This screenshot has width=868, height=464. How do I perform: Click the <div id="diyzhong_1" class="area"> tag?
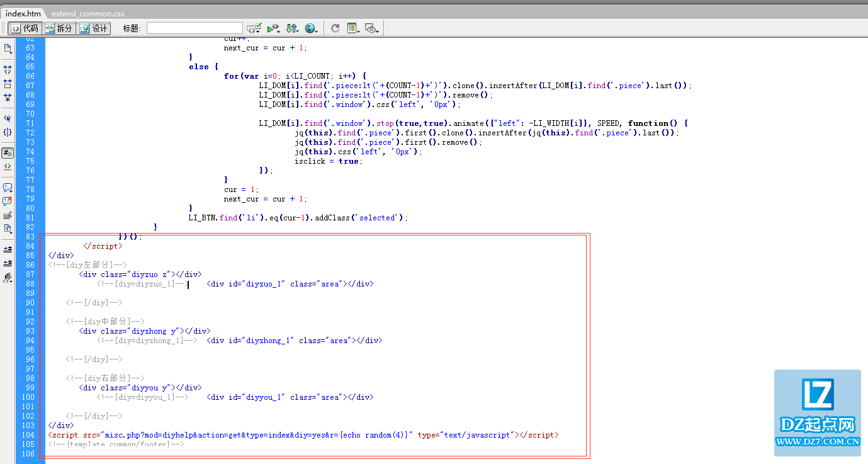point(294,341)
